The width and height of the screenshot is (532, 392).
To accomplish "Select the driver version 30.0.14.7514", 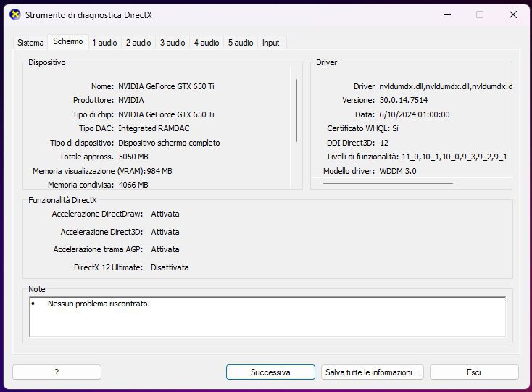I will coord(404,101).
